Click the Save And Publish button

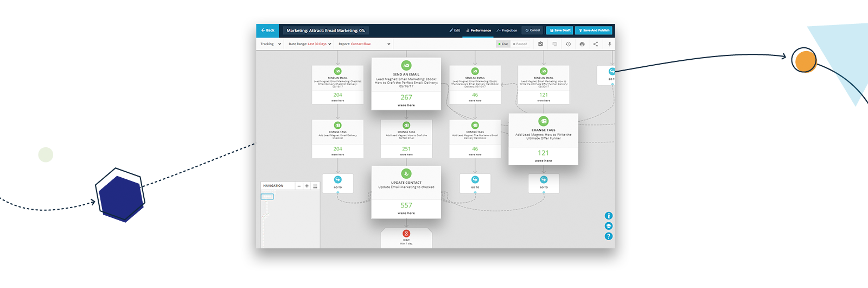593,30
